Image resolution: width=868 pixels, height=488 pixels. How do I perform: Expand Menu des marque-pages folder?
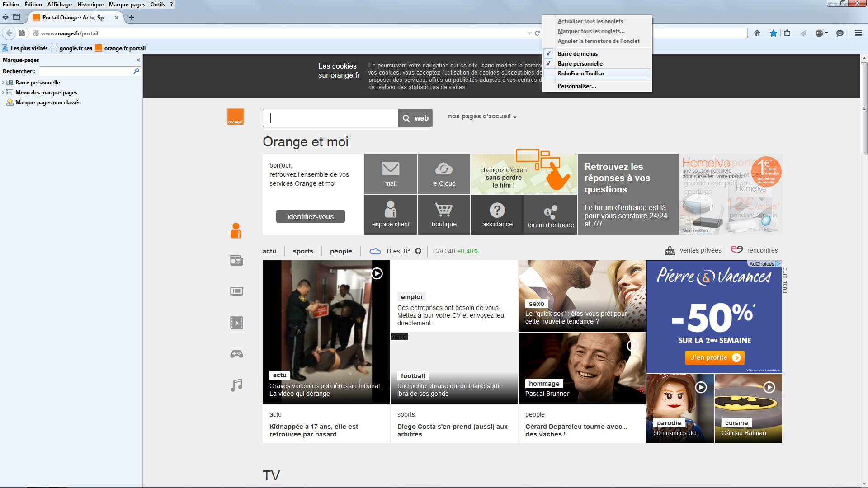point(3,93)
